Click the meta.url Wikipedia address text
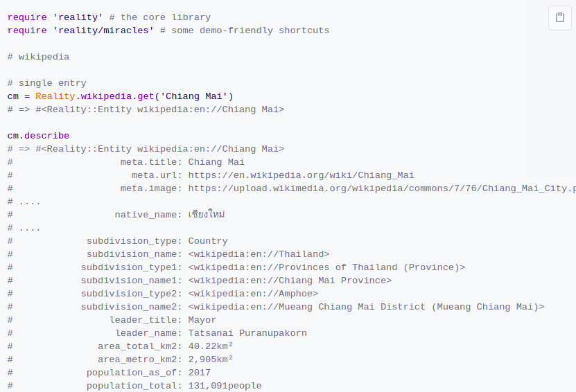The height and width of the screenshot is (392, 576). 301,175
